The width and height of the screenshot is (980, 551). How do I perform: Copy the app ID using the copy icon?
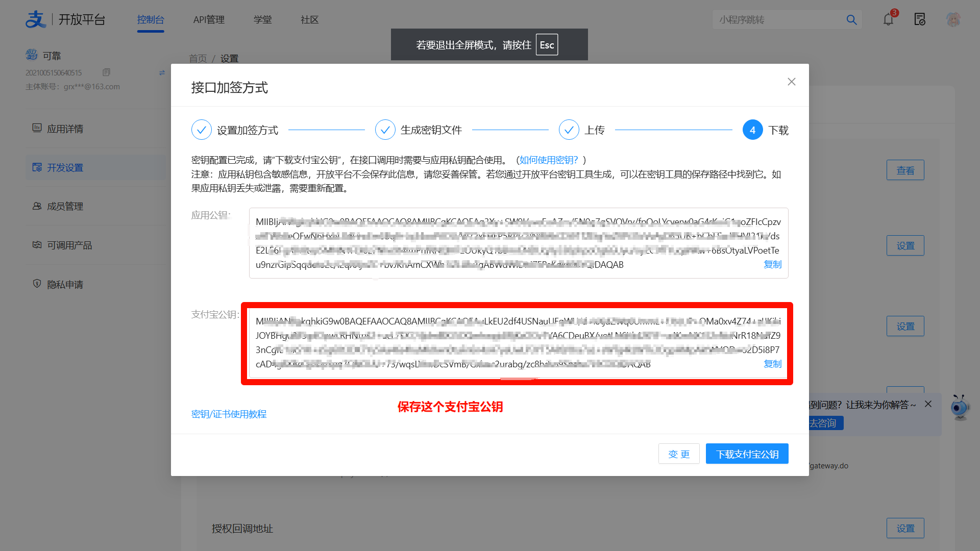[106, 72]
